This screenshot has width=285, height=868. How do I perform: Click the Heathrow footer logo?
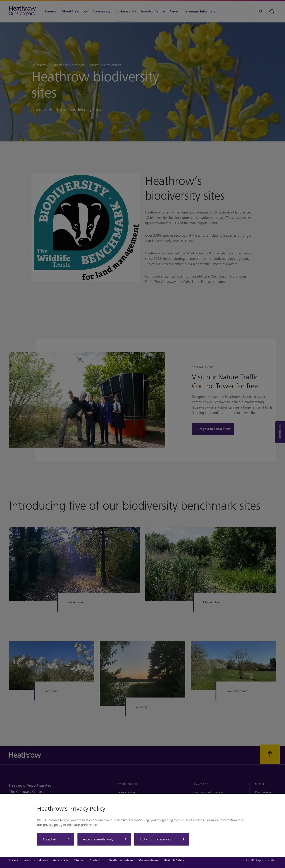(25, 755)
